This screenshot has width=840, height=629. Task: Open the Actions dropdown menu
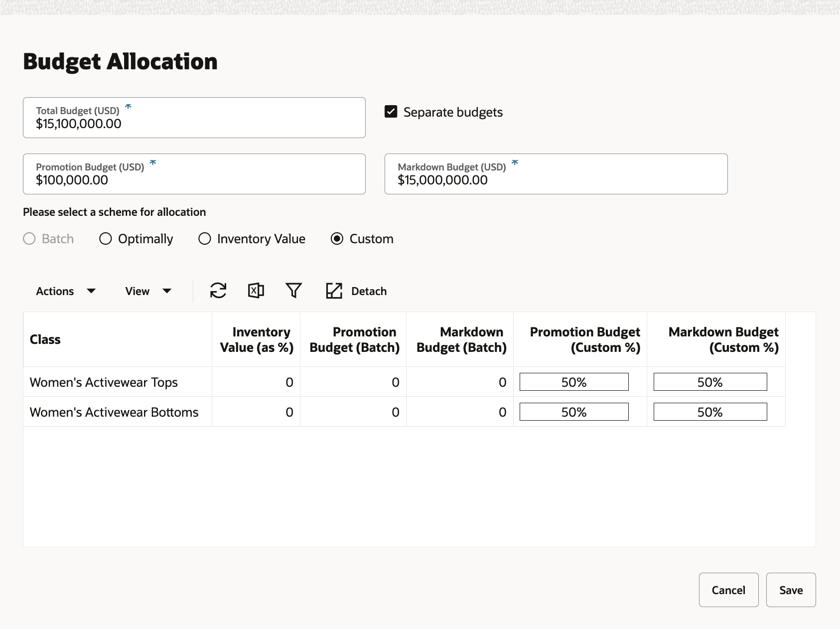(x=65, y=291)
